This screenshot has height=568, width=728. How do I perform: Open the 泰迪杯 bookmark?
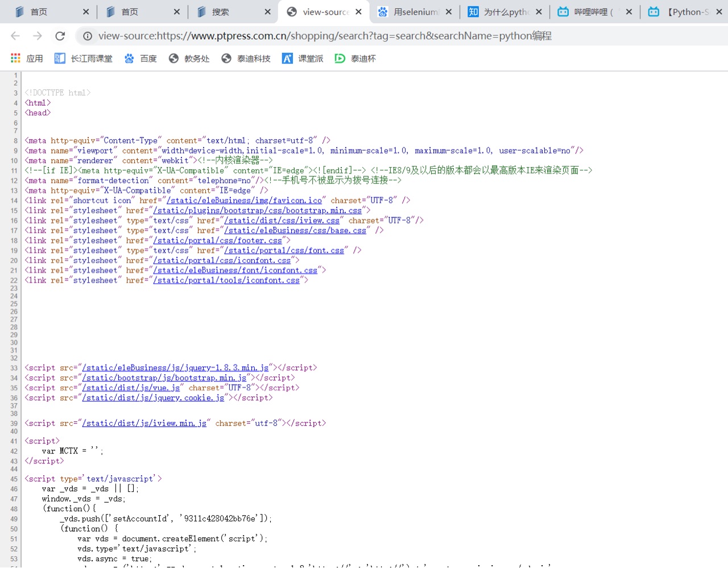point(355,58)
